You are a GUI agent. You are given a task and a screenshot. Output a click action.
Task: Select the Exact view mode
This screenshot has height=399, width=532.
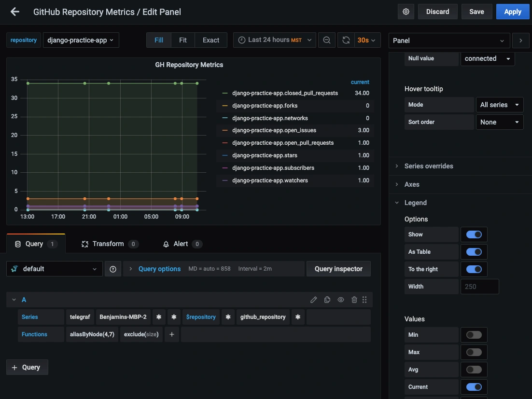point(210,40)
